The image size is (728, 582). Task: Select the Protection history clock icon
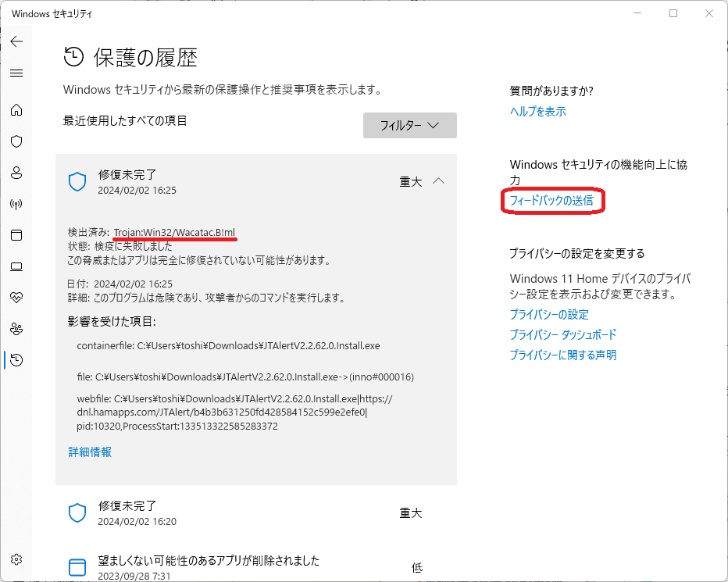(x=16, y=360)
